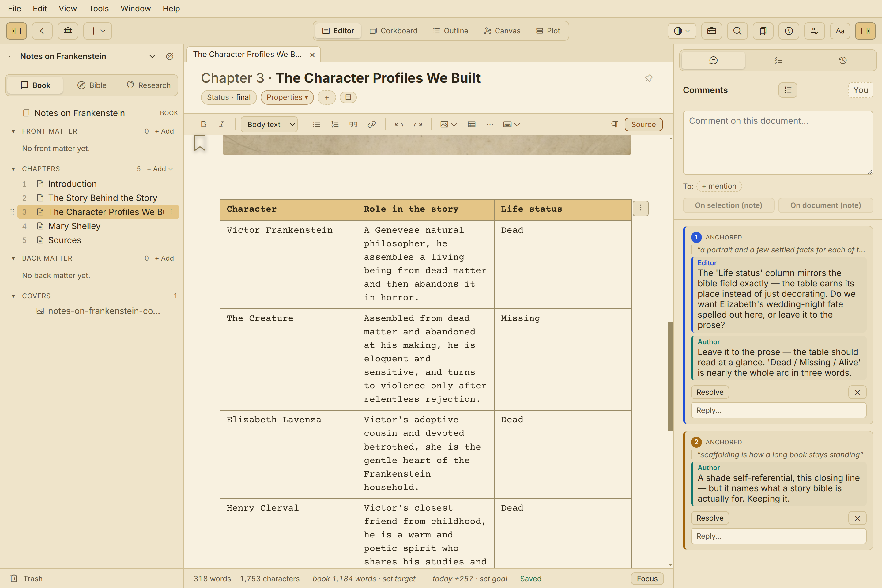This screenshot has height=588, width=882.
Task: Show the checklist tab in inspector
Action: tap(778, 60)
